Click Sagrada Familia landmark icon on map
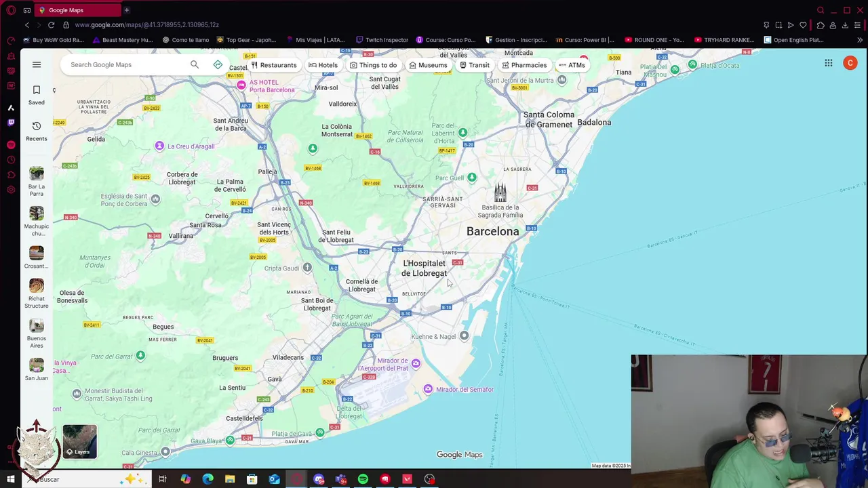Viewport: 868px width, 488px height. [500, 192]
